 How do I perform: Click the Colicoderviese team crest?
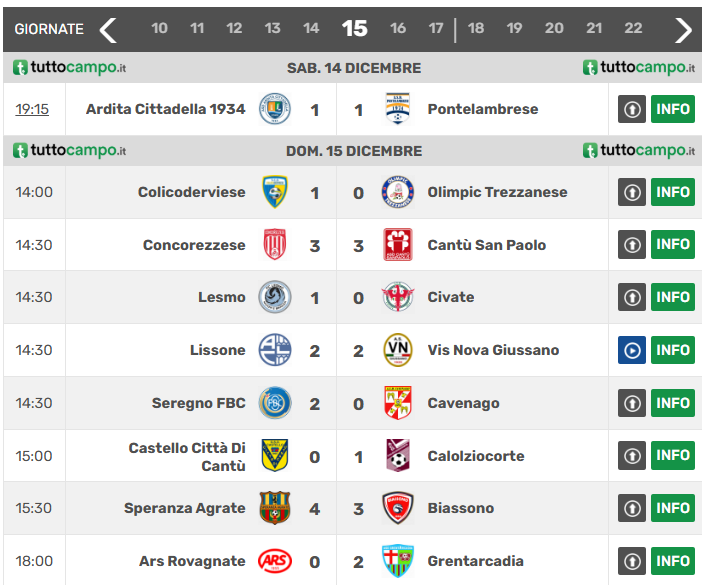[275, 192]
